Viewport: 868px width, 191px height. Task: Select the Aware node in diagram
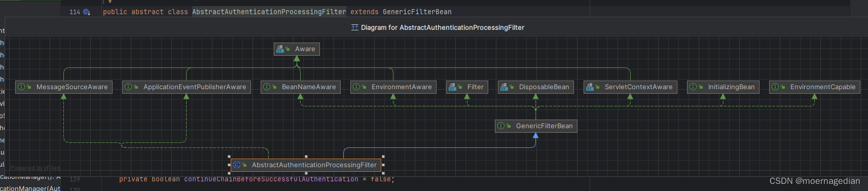(x=297, y=49)
